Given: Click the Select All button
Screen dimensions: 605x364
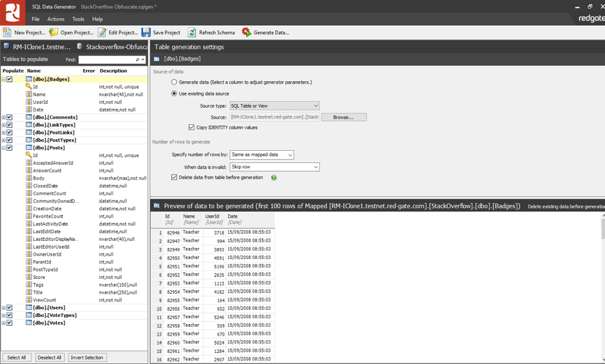Looking at the screenshot, I should click(x=17, y=358).
